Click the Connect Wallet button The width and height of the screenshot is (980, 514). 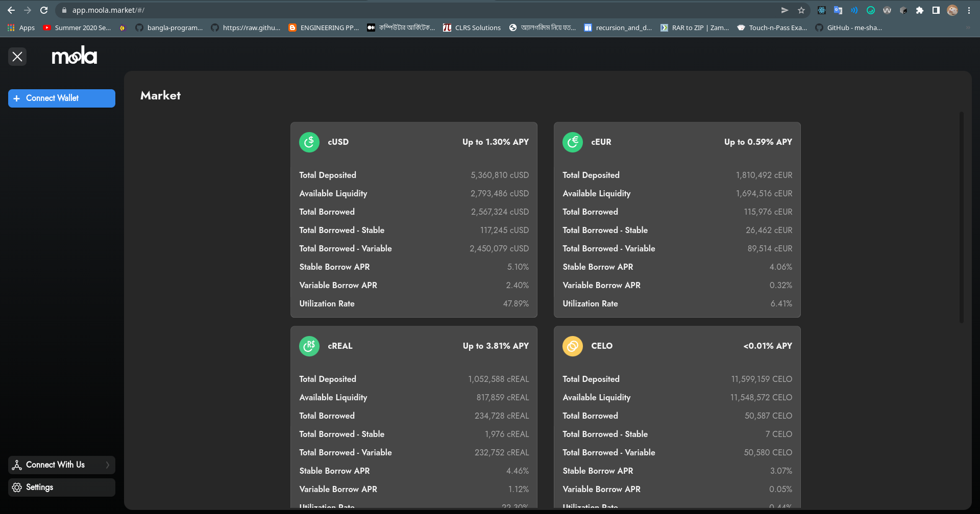[62, 98]
